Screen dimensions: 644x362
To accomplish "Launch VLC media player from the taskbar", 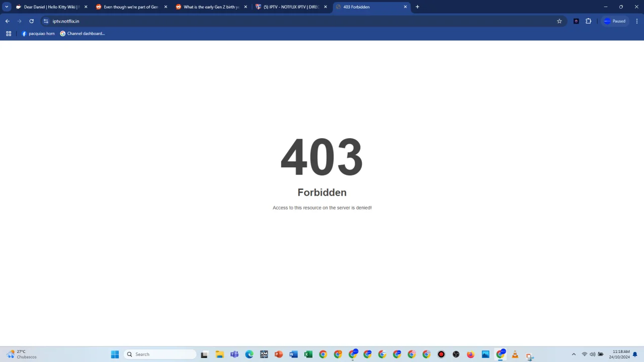I will 515,354.
